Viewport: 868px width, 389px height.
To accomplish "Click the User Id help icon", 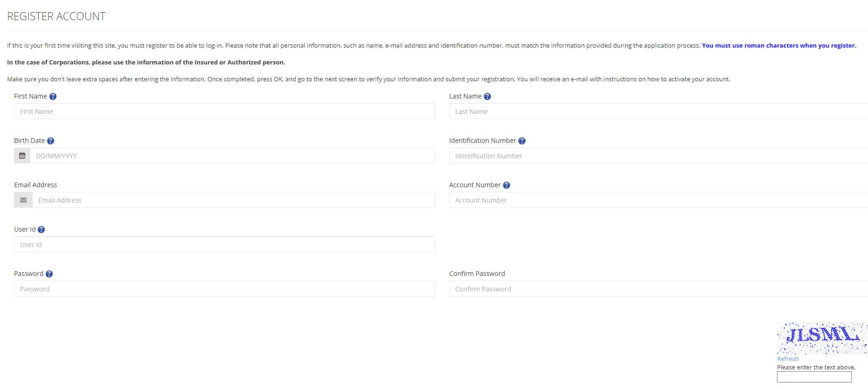I will click(x=41, y=230).
